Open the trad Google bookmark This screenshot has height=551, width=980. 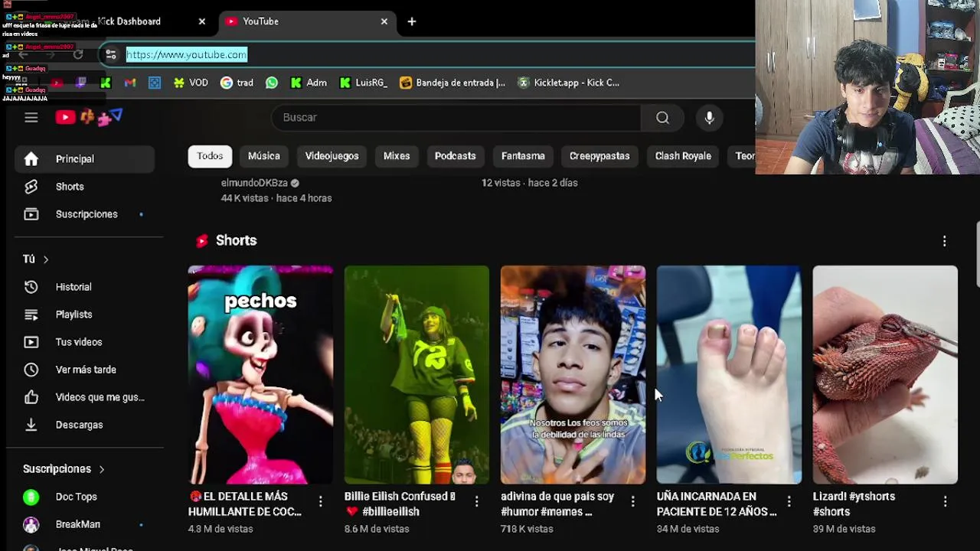[237, 83]
